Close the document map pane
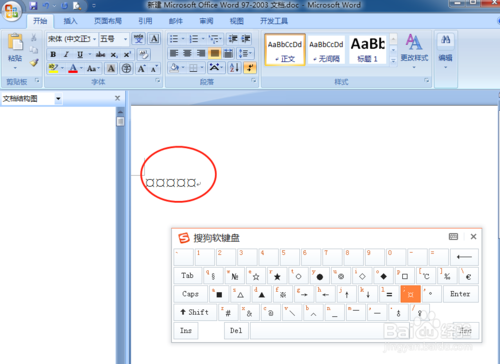Image resolution: width=500 pixels, height=364 pixels. point(117,98)
